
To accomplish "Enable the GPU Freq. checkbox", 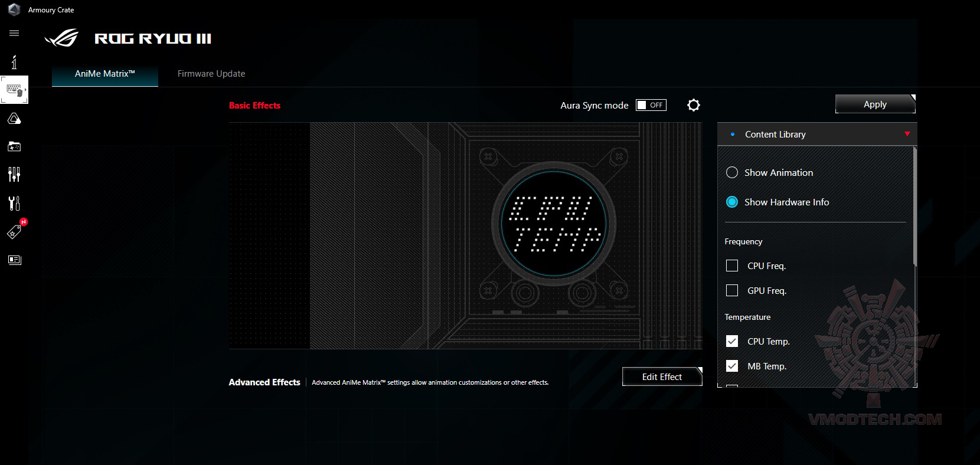I will coord(732,290).
